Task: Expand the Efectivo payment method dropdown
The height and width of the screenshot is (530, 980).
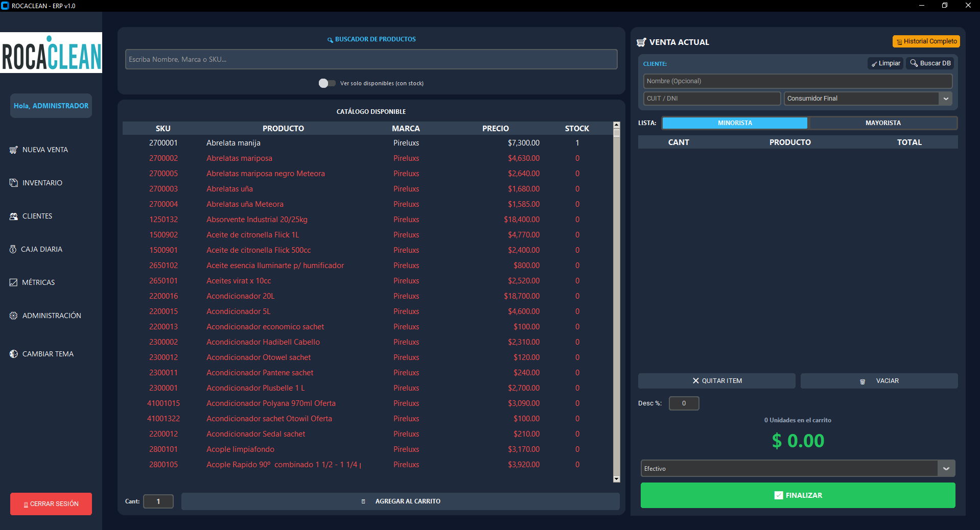Action: pos(946,468)
